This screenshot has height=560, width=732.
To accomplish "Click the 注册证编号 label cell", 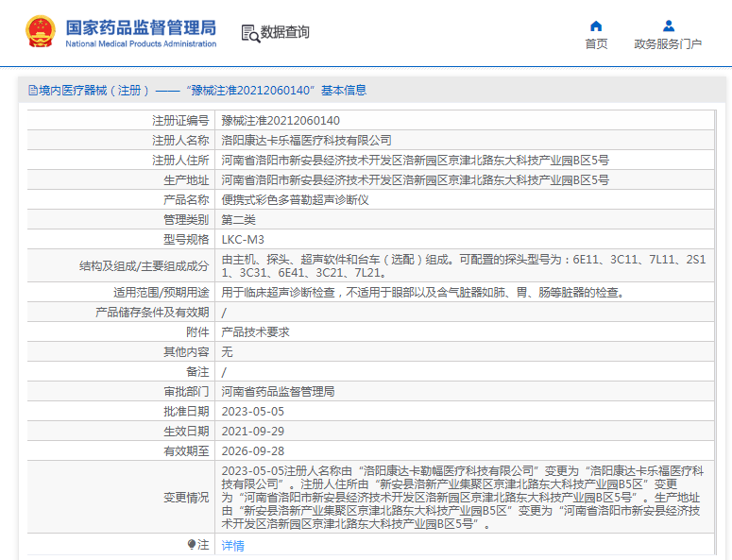I will coord(121,120).
